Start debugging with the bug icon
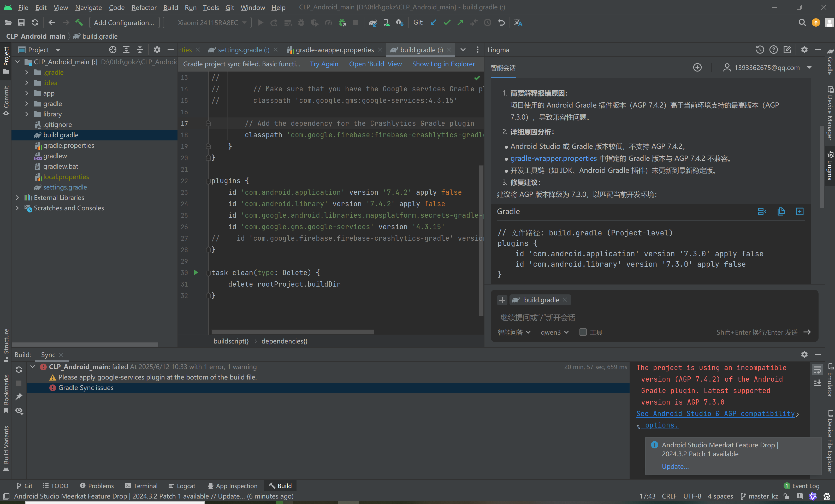835x504 pixels. click(301, 22)
